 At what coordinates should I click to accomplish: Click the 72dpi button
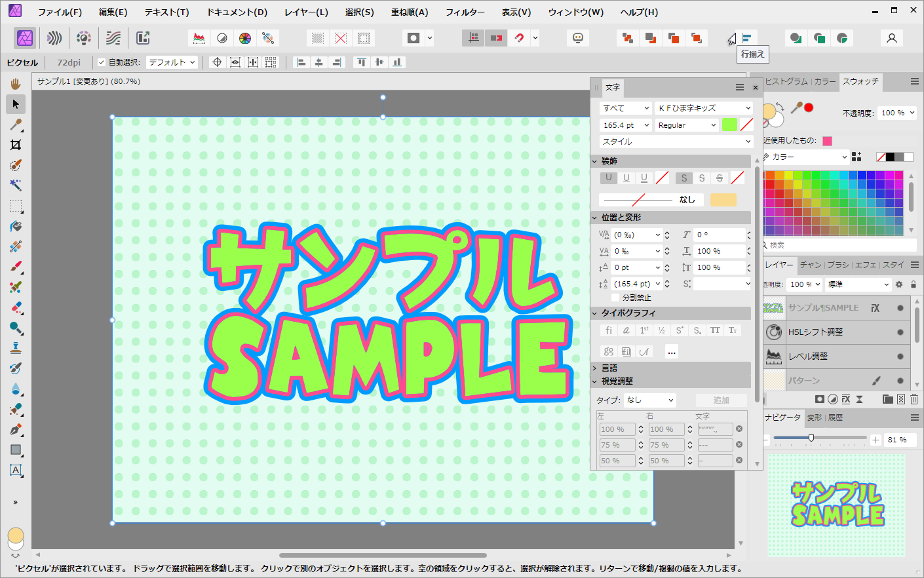point(69,62)
